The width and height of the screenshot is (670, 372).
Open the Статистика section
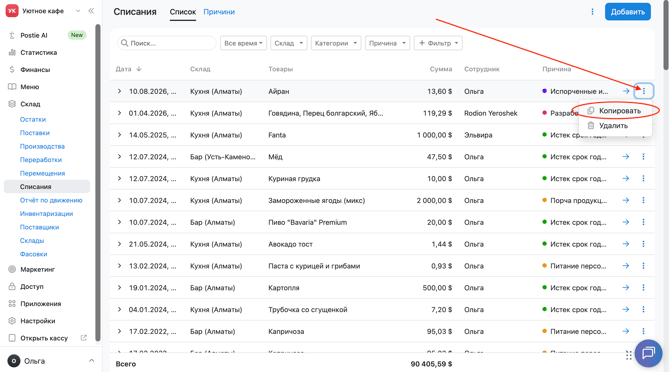pyautogui.click(x=38, y=53)
